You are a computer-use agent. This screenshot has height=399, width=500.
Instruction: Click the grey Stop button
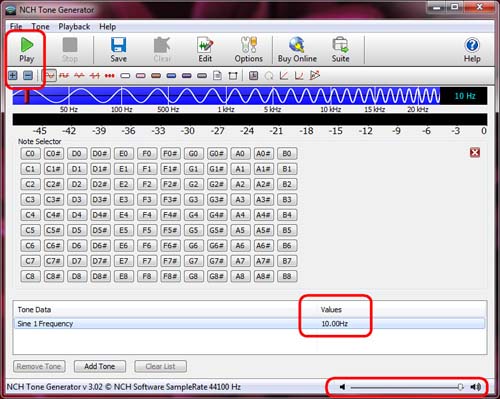[70, 50]
